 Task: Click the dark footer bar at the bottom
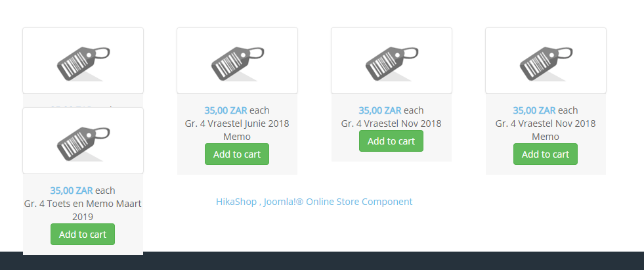[394, 261]
